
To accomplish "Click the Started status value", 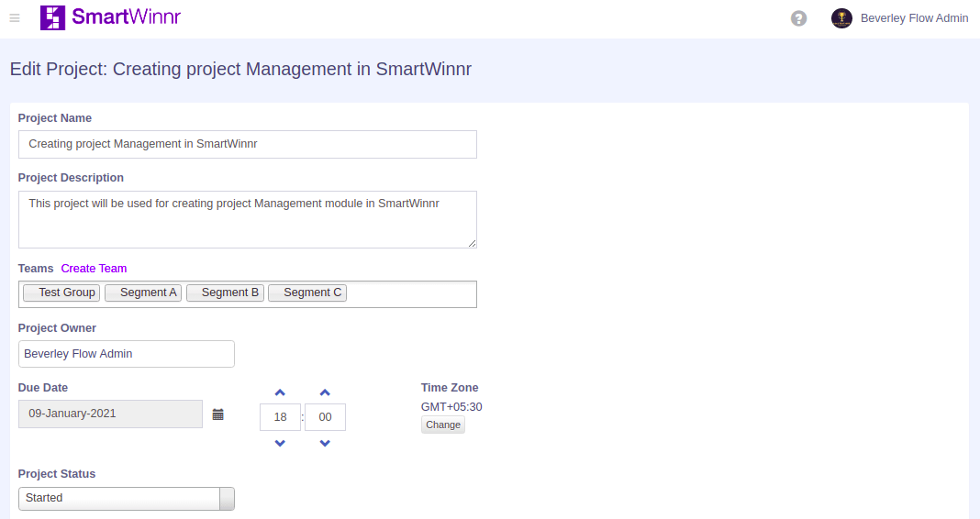I will point(44,498).
